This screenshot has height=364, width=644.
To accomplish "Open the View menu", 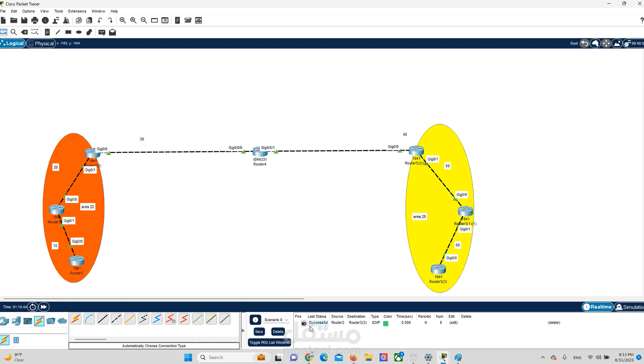I will pyautogui.click(x=44, y=11).
